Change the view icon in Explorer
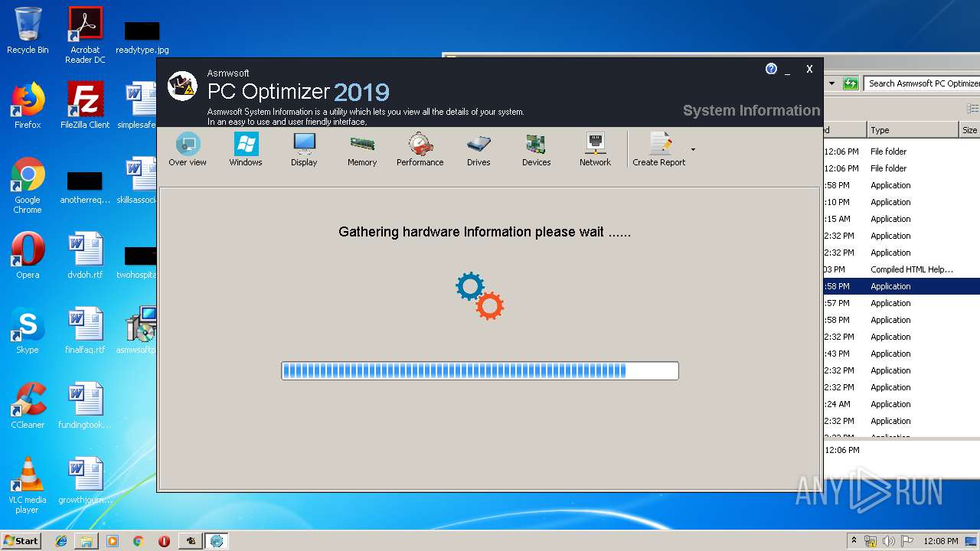The height and width of the screenshot is (551, 980). click(x=972, y=109)
